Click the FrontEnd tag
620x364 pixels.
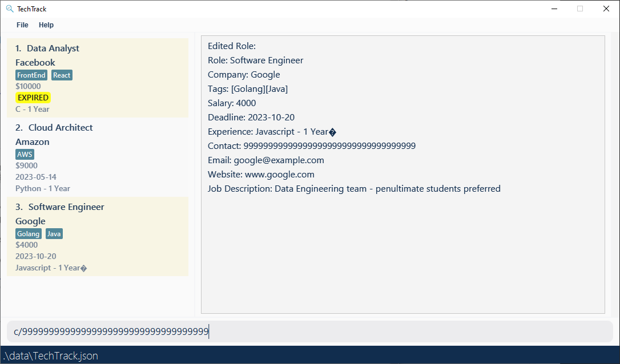[x=31, y=75]
